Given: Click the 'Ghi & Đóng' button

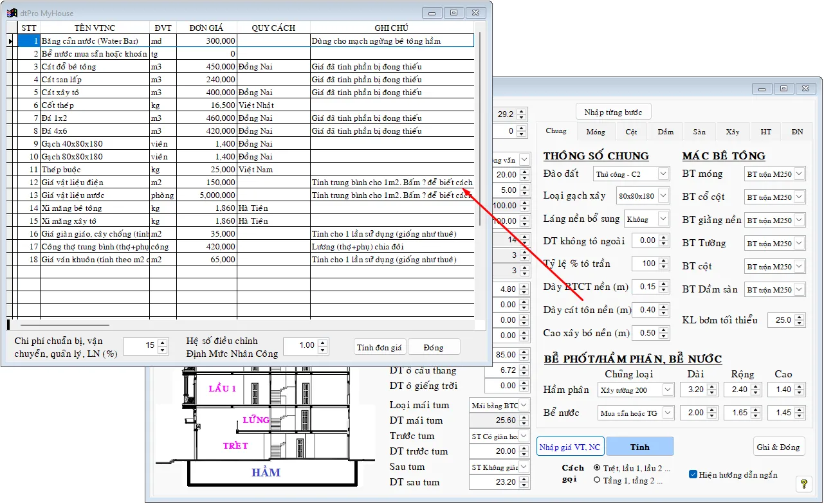Looking at the screenshot, I should tap(778, 447).
